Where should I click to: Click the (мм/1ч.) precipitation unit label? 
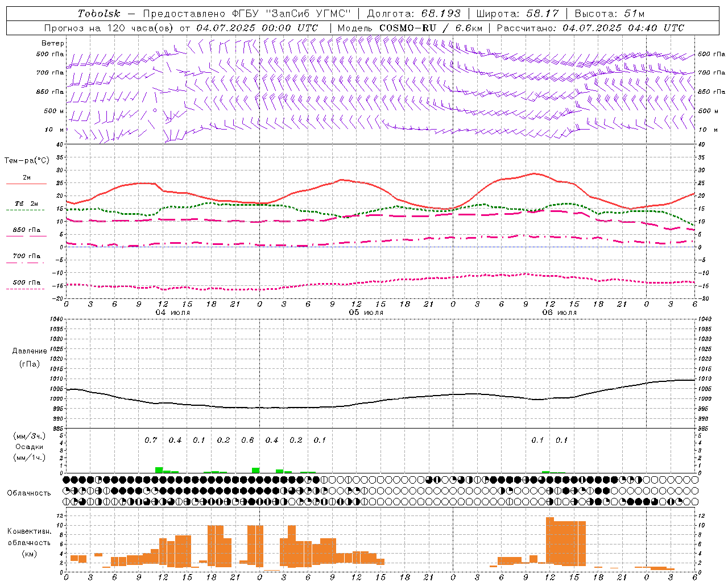[30, 458]
